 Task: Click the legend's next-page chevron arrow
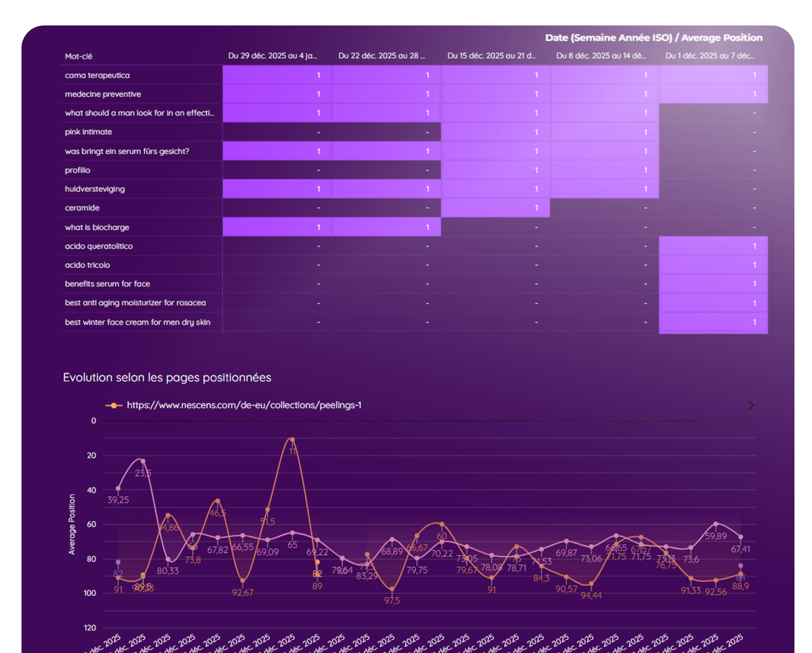pyautogui.click(x=751, y=405)
